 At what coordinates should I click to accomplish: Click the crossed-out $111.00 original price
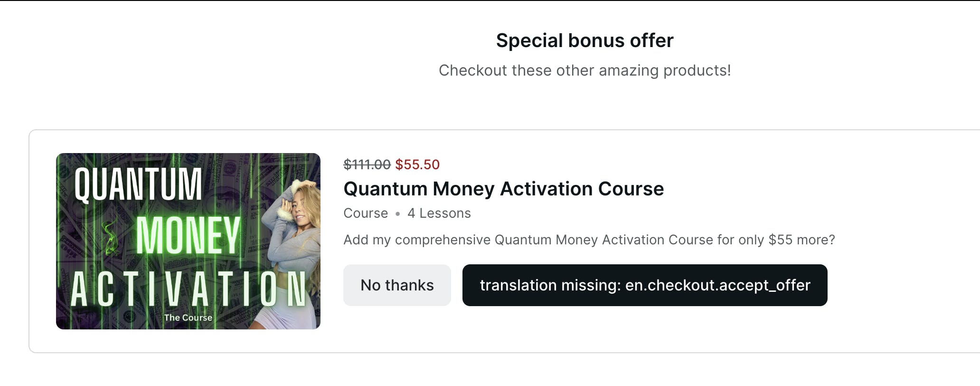click(x=367, y=164)
